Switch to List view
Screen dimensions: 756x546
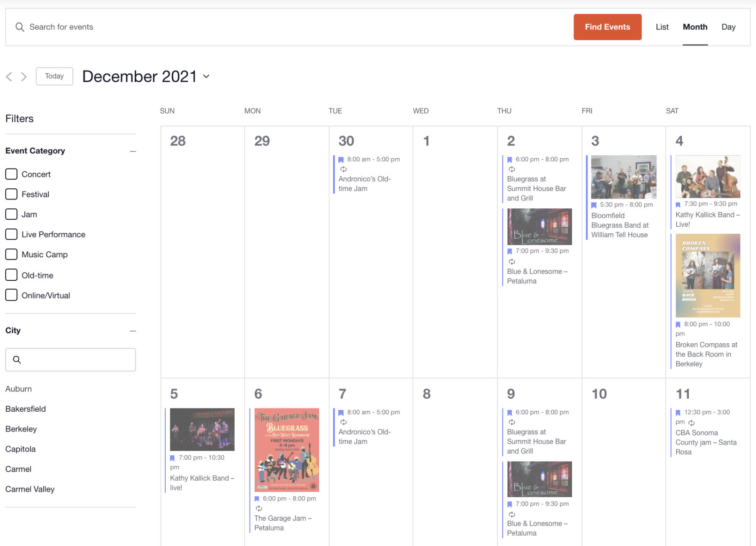click(x=662, y=27)
